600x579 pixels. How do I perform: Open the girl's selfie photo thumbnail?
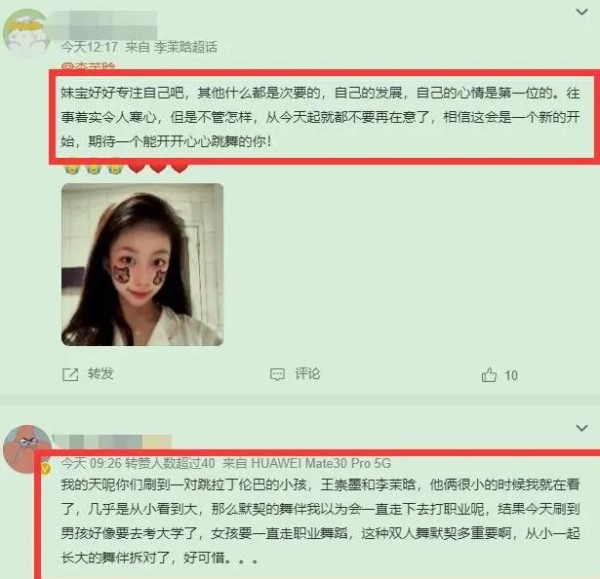pyautogui.click(x=142, y=264)
